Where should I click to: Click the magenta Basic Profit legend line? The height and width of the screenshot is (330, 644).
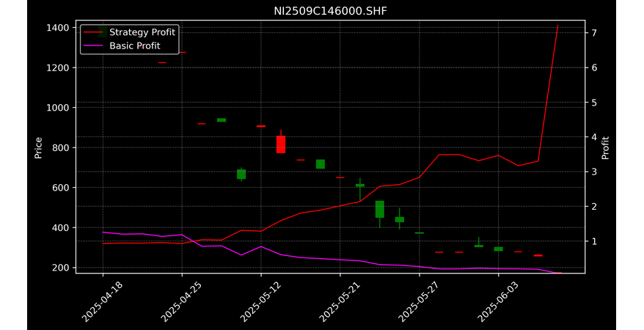tap(93, 45)
